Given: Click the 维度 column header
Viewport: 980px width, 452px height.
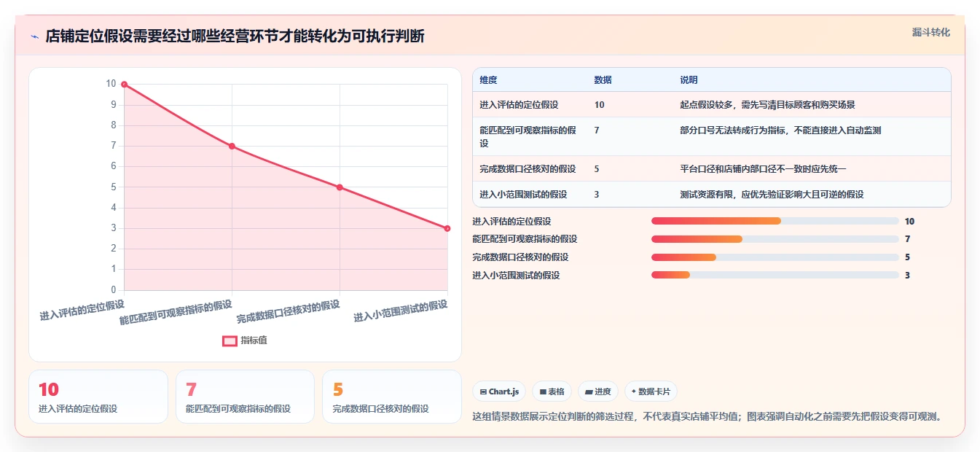Looking at the screenshot, I should click(488, 80).
